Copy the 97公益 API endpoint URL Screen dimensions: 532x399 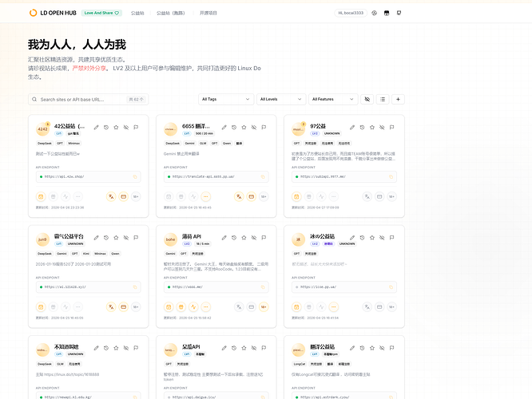click(x=391, y=176)
